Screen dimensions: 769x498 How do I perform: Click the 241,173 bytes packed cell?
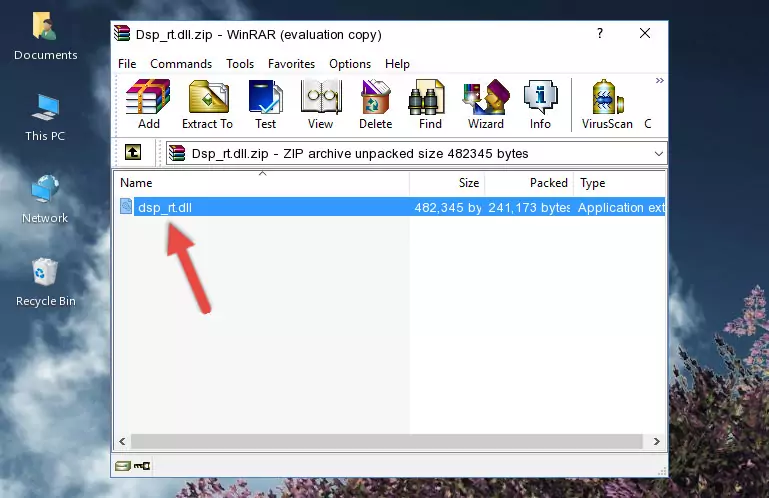pyautogui.click(x=529, y=208)
